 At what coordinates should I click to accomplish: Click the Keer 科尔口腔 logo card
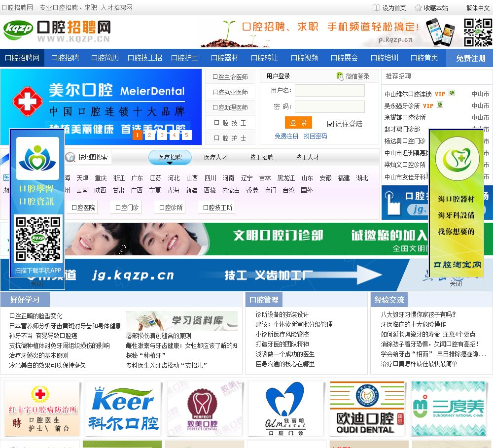coord(124,409)
